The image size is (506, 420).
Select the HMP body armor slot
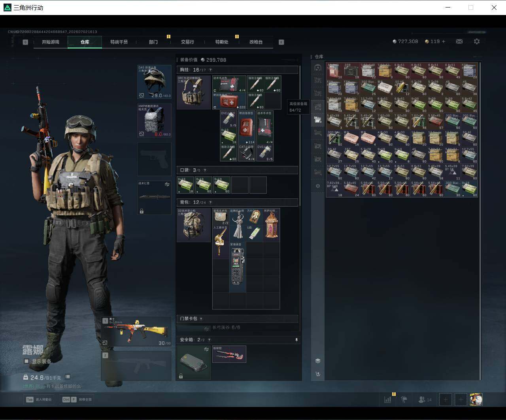click(155, 121)
